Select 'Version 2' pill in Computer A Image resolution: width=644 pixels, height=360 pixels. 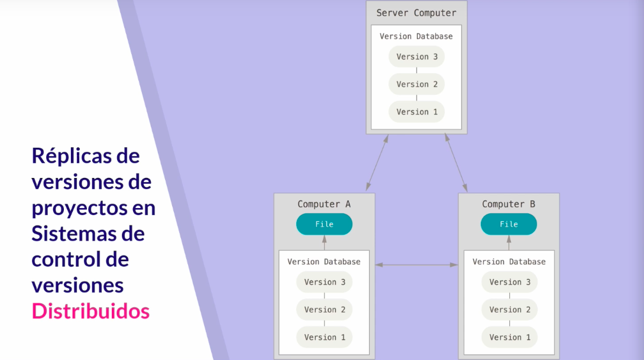click(325, 310)
